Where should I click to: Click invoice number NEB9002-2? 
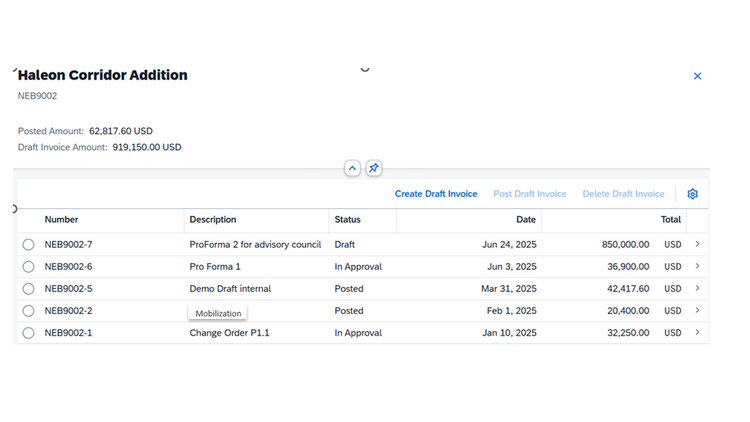[68, 311]
